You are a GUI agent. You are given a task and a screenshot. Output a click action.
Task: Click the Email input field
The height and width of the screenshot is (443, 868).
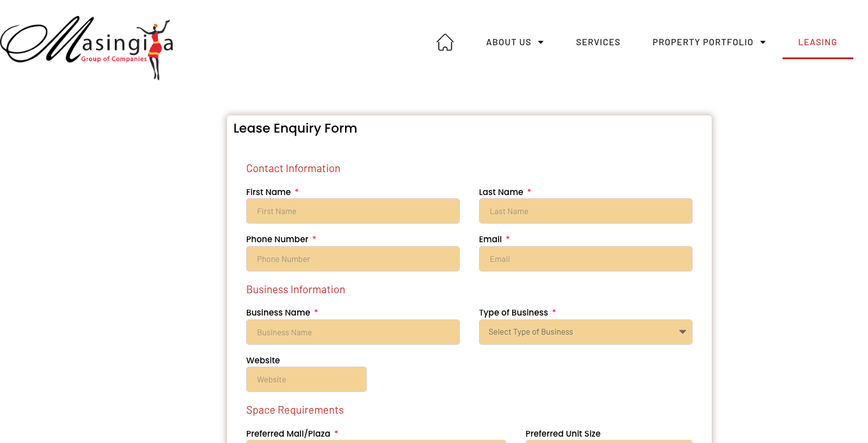(x=585, y=259)
